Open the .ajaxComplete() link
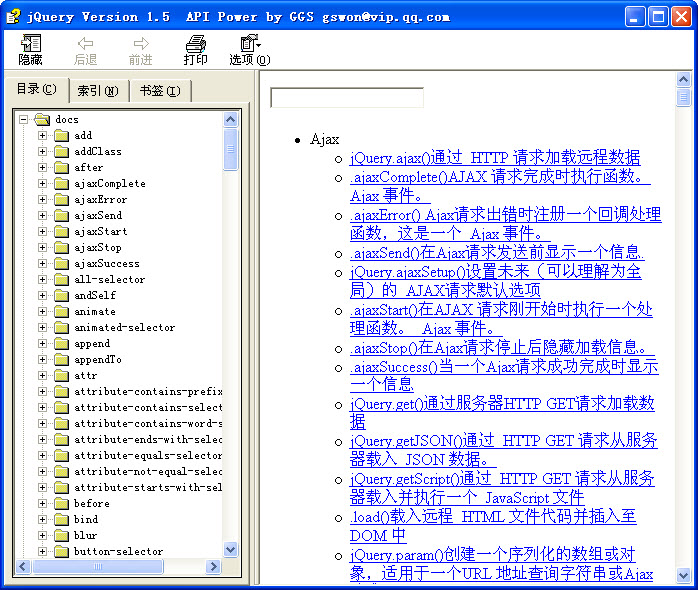The height and width of the screenshot is (590, 698). (x=500, y=186)
